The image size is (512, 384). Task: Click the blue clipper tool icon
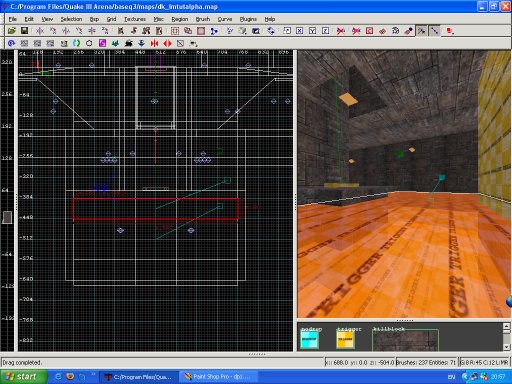point(214,31)
